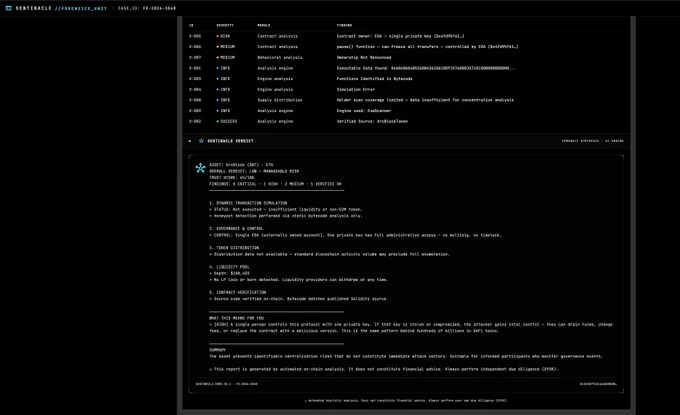Click the automated heuristic analysis disclaimer at bottom

coord(406,401)
